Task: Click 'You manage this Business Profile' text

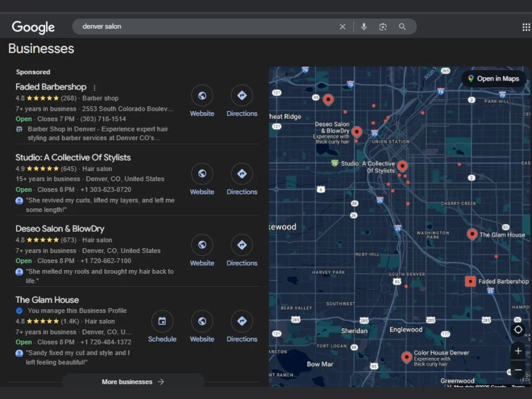Action: [77, 311]
